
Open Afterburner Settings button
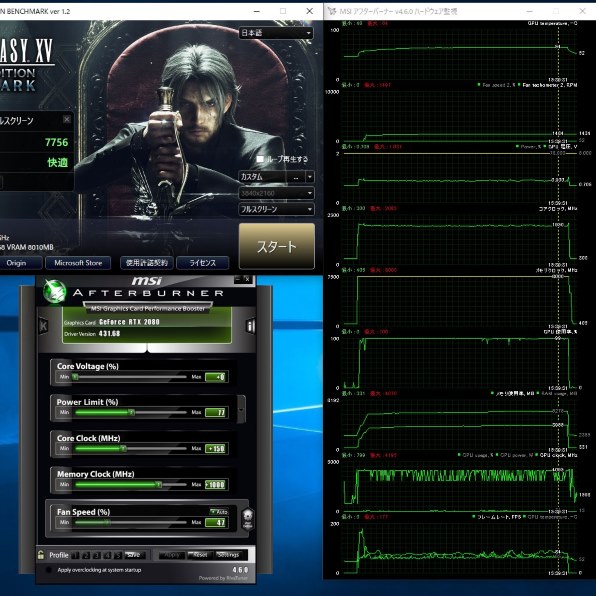point(228,555)
